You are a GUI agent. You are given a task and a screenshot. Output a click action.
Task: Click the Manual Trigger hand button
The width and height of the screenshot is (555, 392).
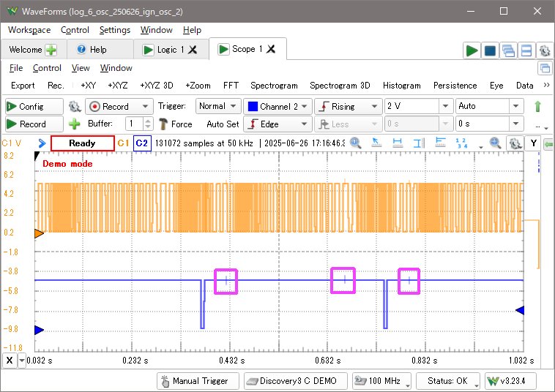(198, 381)
